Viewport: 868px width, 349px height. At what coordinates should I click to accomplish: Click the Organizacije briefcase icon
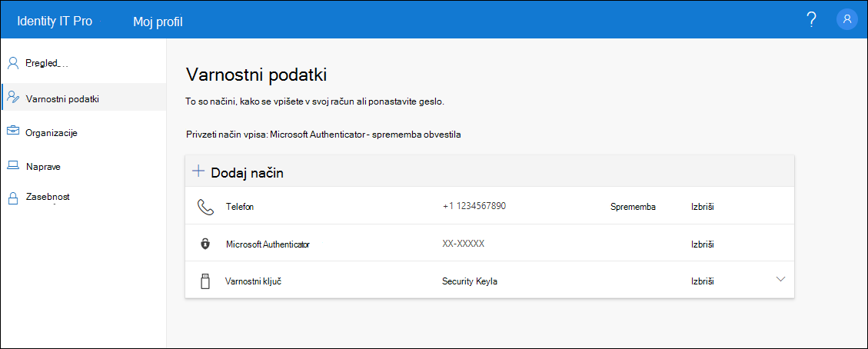13,131
